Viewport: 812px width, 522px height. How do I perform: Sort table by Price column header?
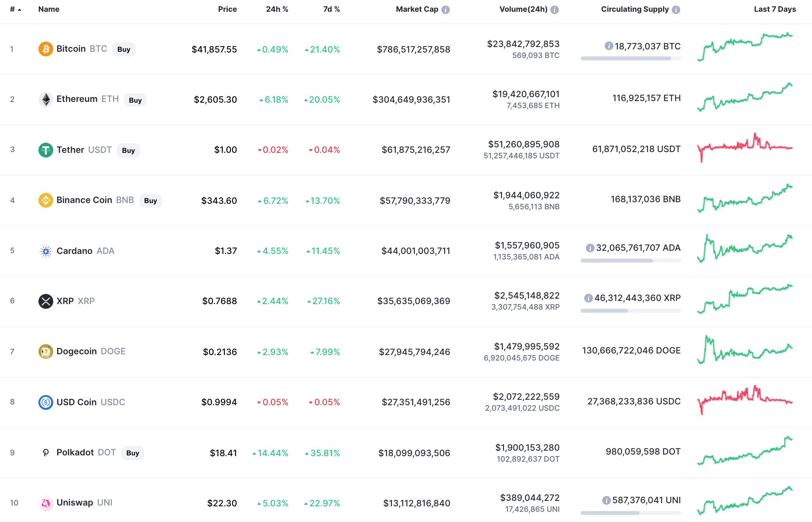227,9
